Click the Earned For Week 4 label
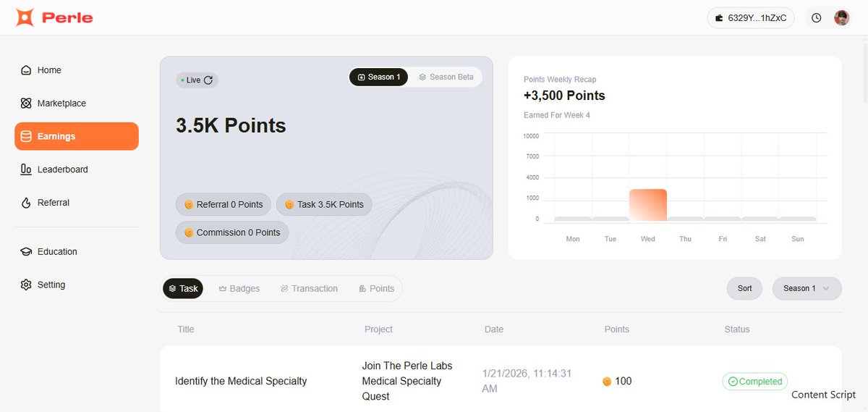The width and height of the screenshot is (868, 412). pos(557,115)
